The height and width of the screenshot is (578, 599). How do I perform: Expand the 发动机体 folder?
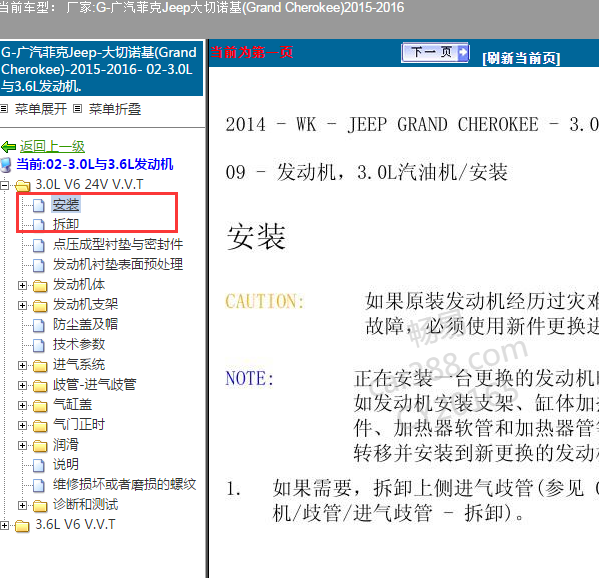pos(23,285)
